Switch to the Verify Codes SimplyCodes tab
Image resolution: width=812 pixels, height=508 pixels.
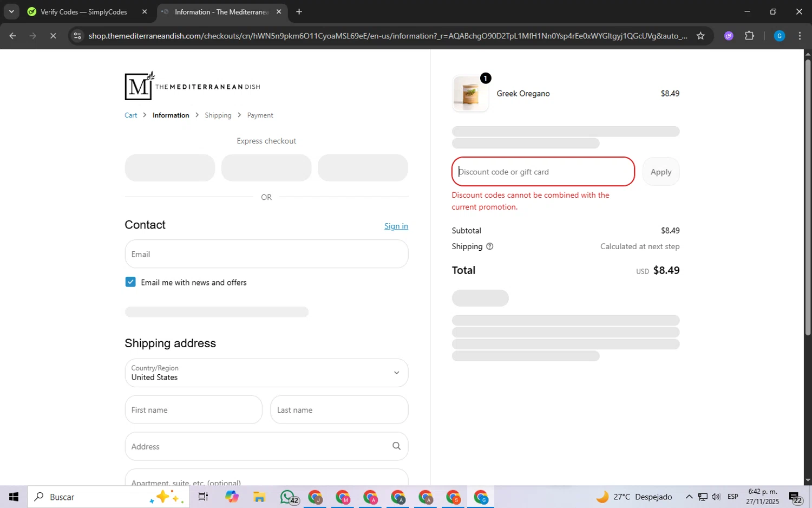pos(84,12)
